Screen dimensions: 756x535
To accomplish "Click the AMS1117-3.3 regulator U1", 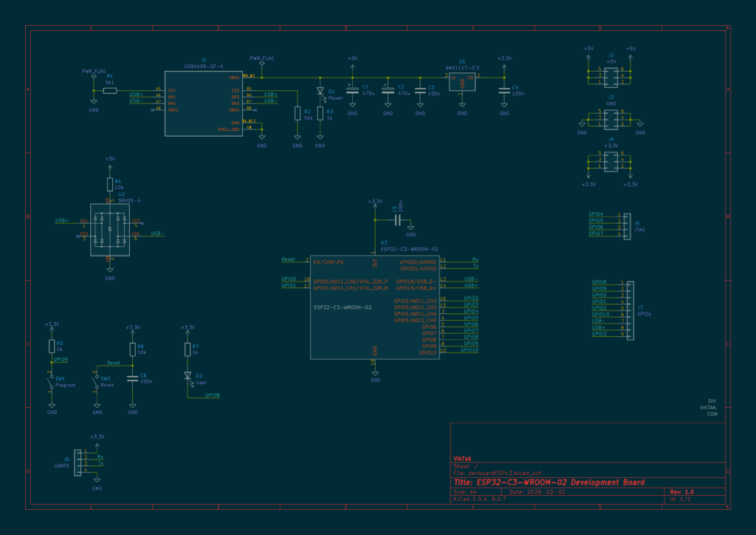I will (461, 80).
